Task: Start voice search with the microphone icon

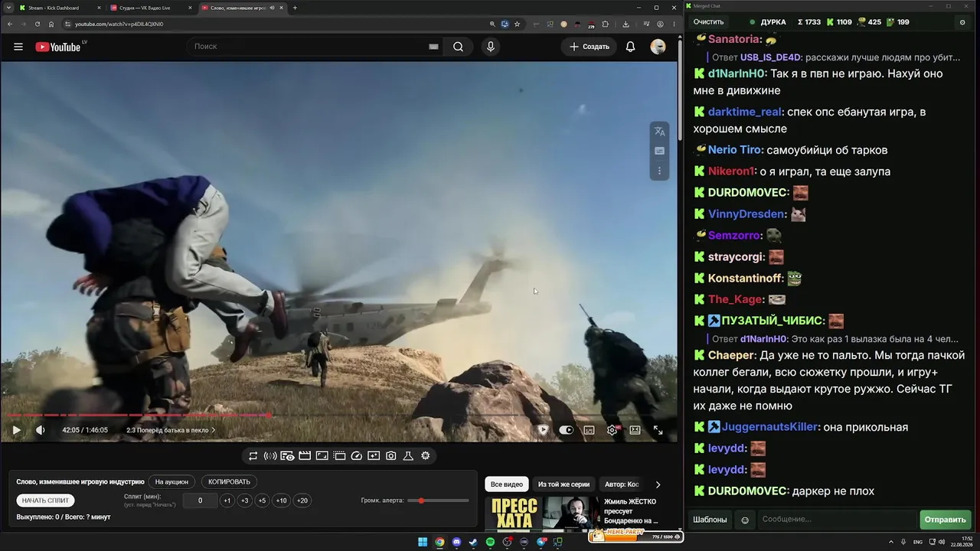Action: click(x=491, y=47)
